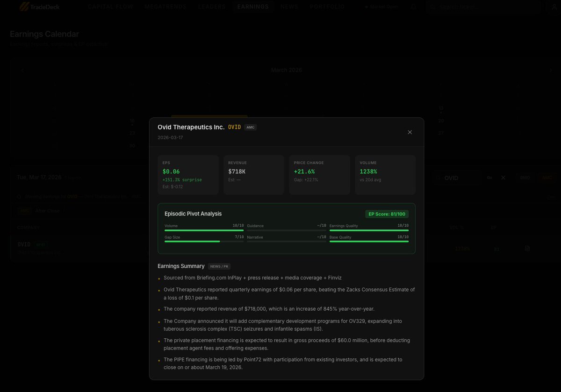Click the Price Change +21.6% card

pos(319,175)
